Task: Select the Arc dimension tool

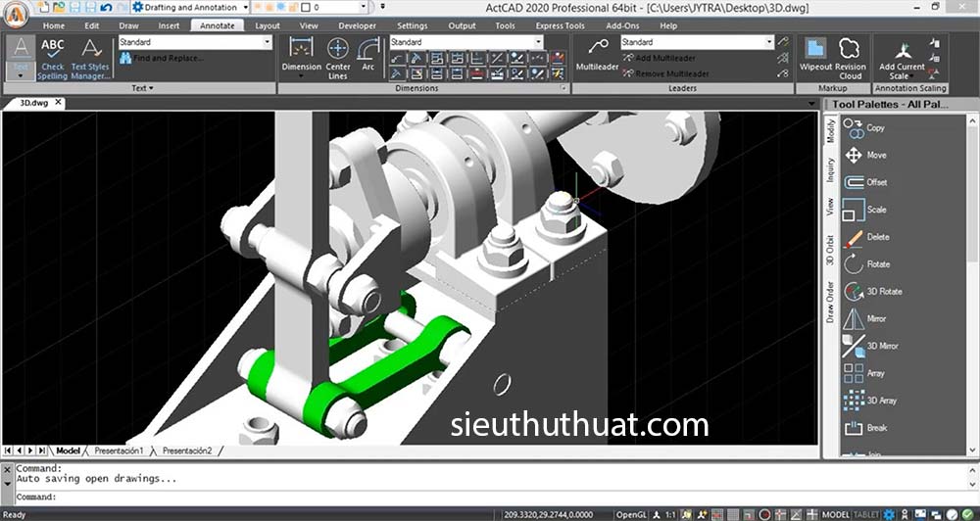Action: pyautogui.click(x=368, y=56)
